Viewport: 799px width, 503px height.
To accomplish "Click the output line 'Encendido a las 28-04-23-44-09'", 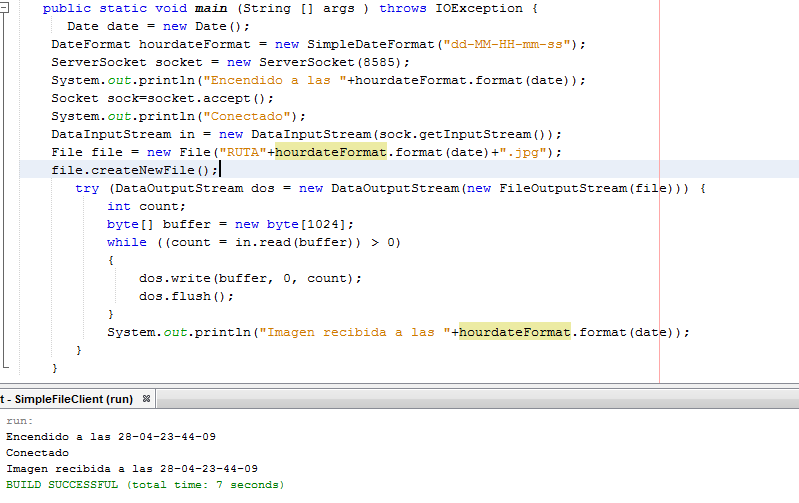I will pyautogui.click(x=111, y=437).
